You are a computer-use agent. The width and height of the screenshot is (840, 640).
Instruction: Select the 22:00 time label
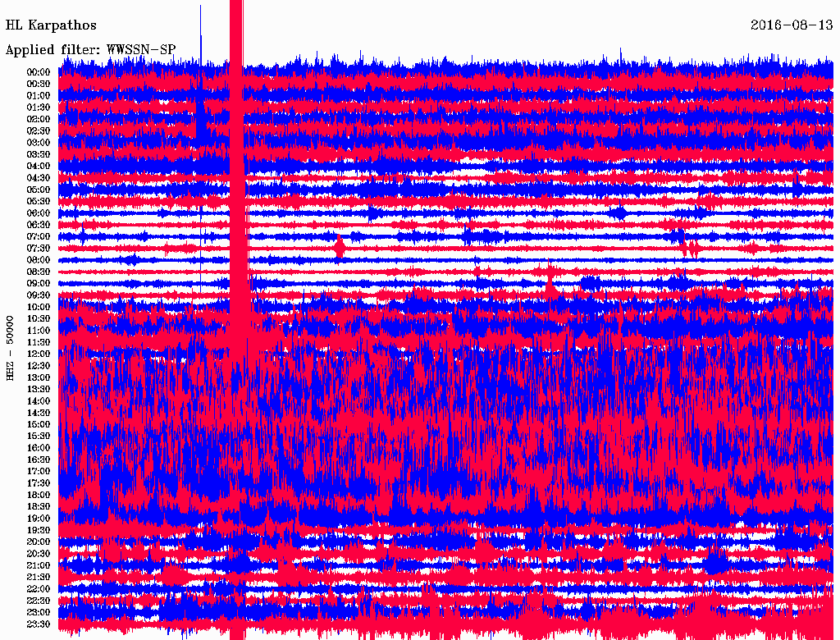[x=39, y=588]
